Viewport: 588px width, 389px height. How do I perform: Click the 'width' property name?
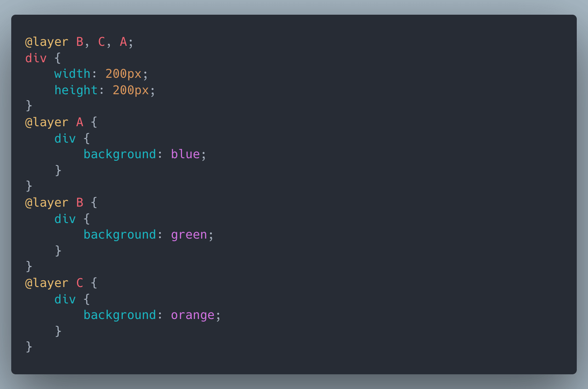72,73
